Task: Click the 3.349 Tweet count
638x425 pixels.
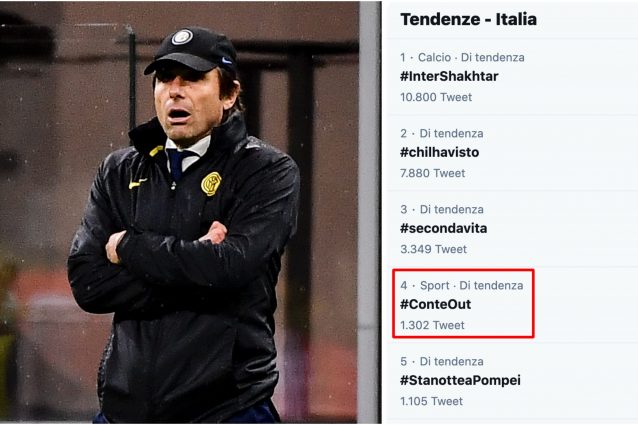Action: pyautogui.click(x=432, y=249)
